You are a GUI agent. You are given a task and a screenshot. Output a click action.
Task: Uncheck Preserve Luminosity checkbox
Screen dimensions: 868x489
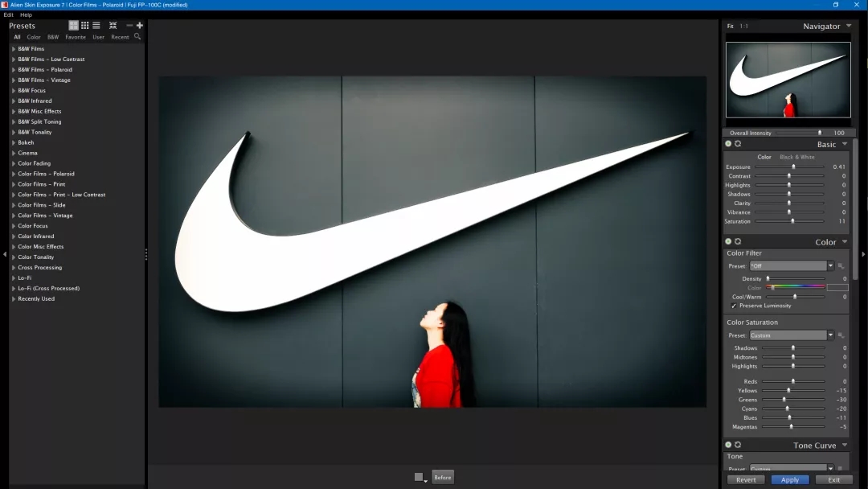click(734, 306)
